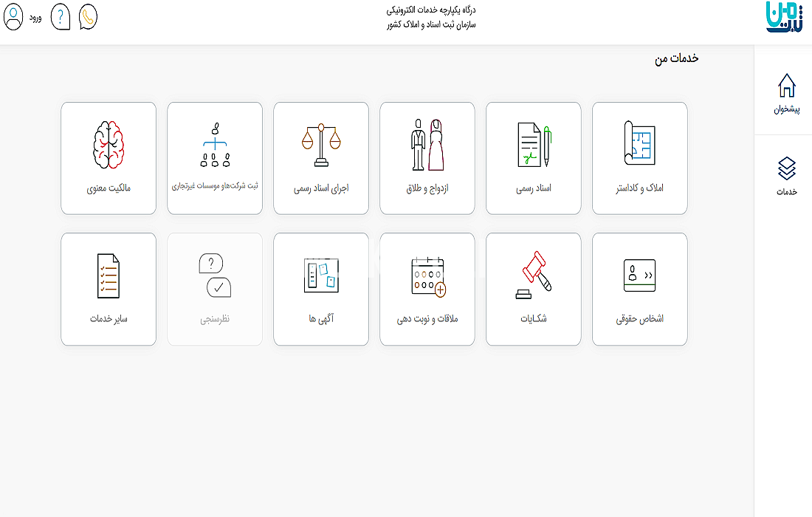Open the survey question-and-checkmark icon
This screenshot has width=812, height=517.
click(x=215, y=275)
